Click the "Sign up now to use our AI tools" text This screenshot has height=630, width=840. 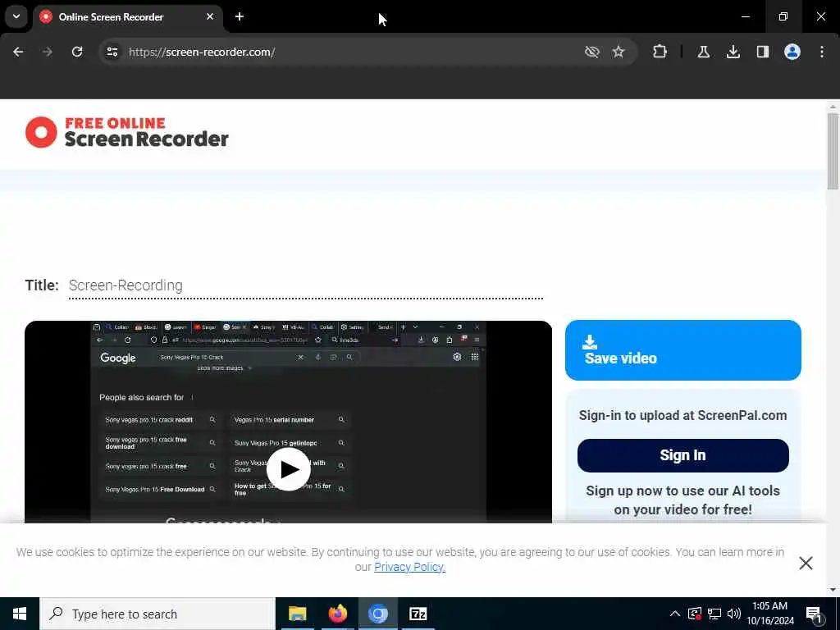pyautogui.click(x=683, y=491)
